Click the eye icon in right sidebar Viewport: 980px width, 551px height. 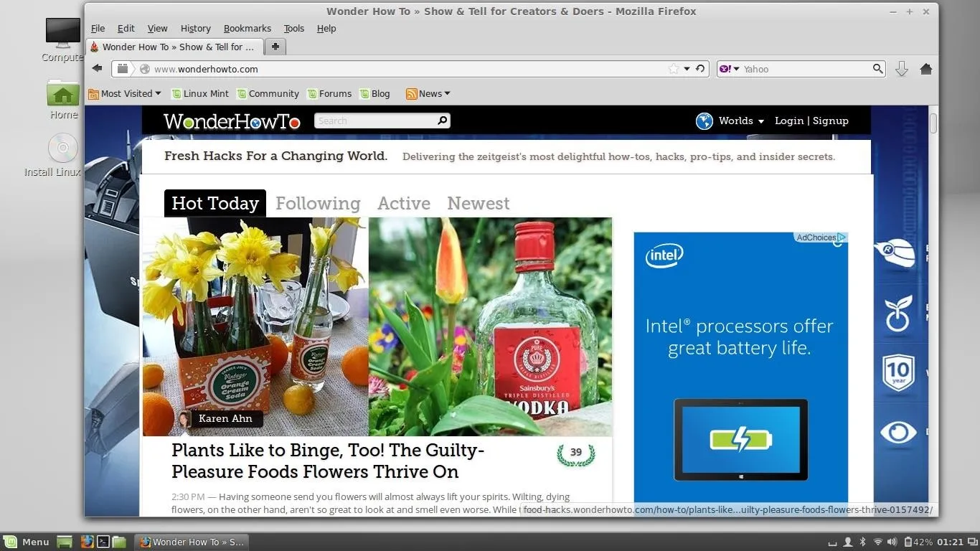pos(898,433)
